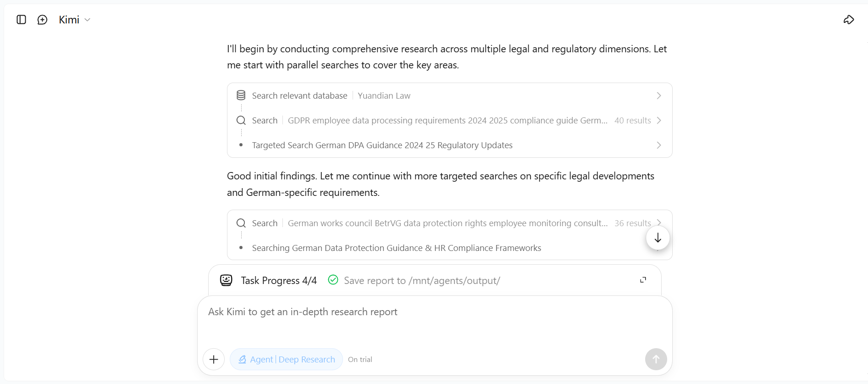
Task: Expand the Yuandian Law database row chevron
Action: pos(659,95)
